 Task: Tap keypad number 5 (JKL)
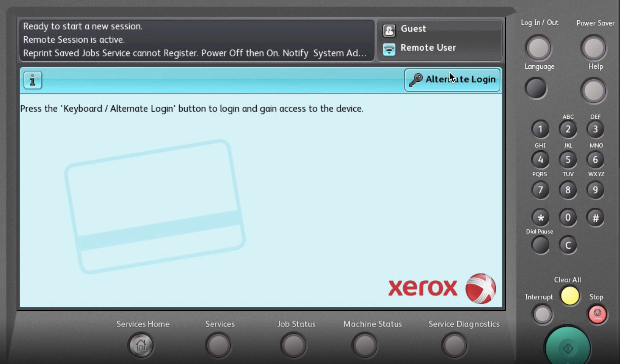pos(568,159)
